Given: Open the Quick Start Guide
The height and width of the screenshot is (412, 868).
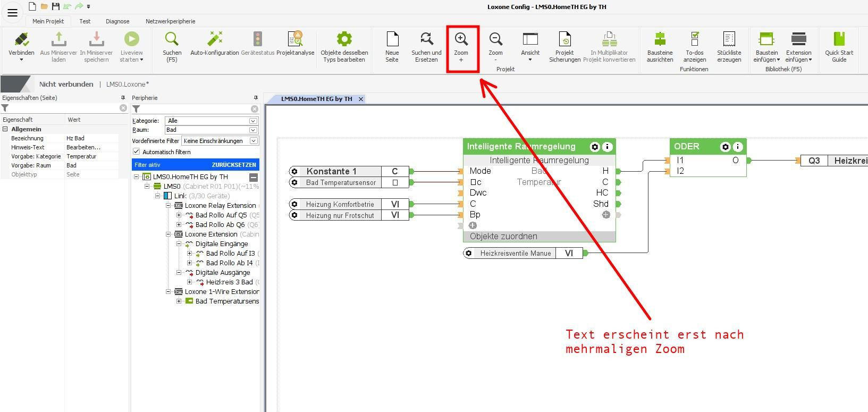Looking at the screenshot, I should pos(839,46).
